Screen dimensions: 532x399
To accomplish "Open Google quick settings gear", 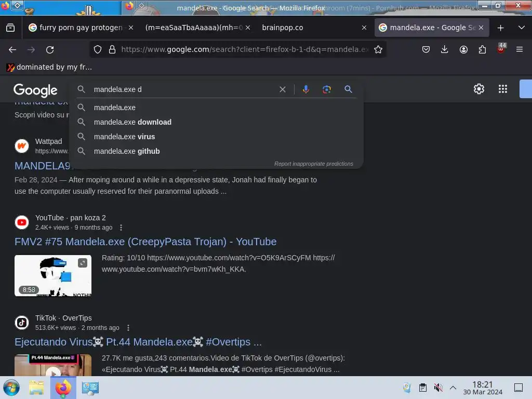I will pyautogui.click(x=478, y=89).
